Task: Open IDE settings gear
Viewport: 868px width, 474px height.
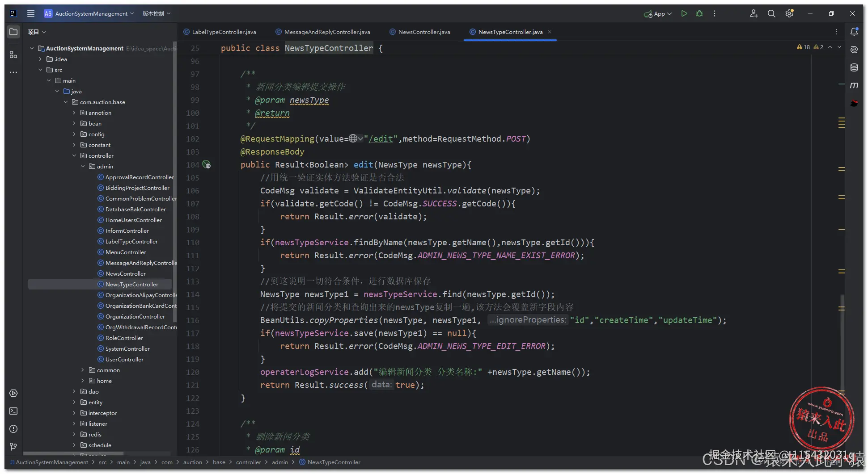Action: point(789,13)
